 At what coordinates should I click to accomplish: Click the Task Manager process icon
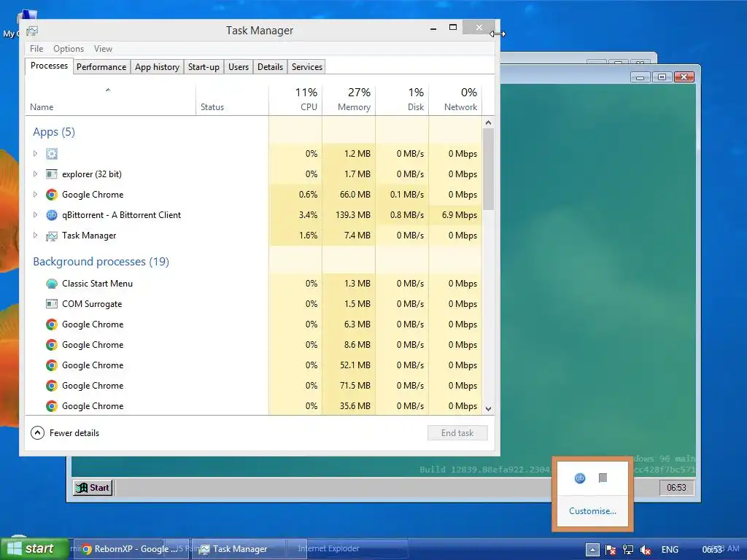tap(52, 236)
